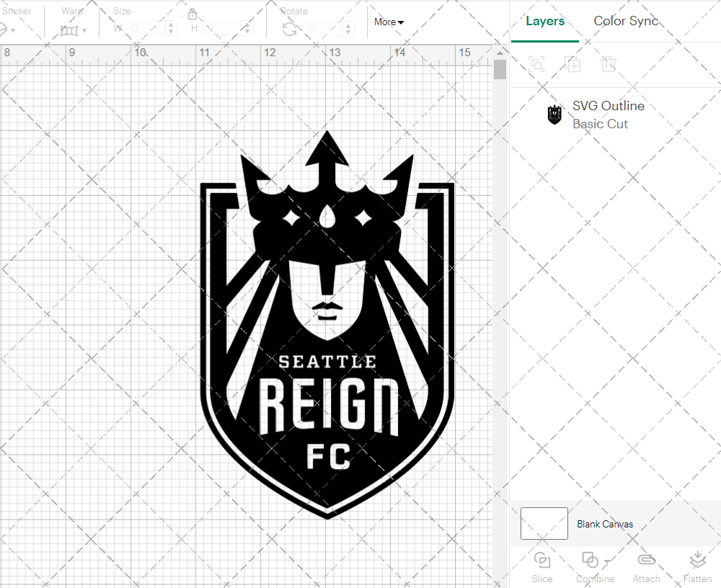
Task: Increase width using the W stepper arrow
Action: point(170,25)
